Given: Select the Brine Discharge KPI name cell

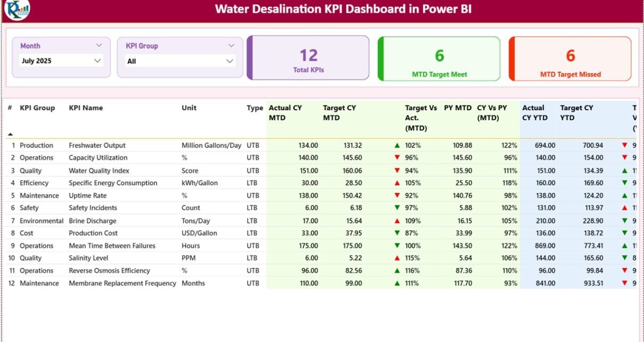Looking at the screenshot, I should point(92,221).
